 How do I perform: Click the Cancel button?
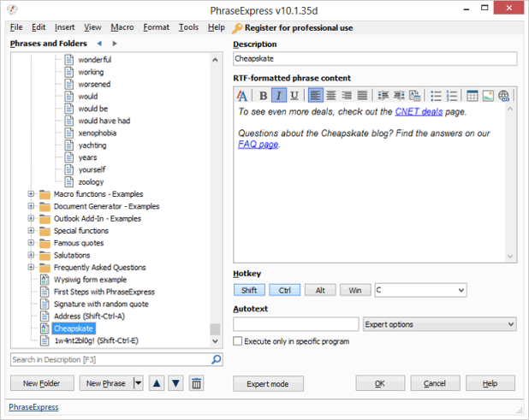[x=435, y=383]
